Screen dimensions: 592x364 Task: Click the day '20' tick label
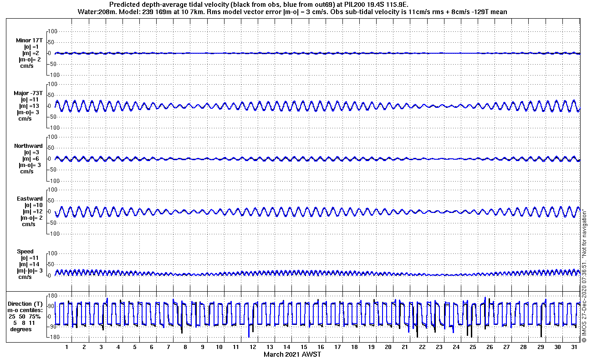point(388,347)
